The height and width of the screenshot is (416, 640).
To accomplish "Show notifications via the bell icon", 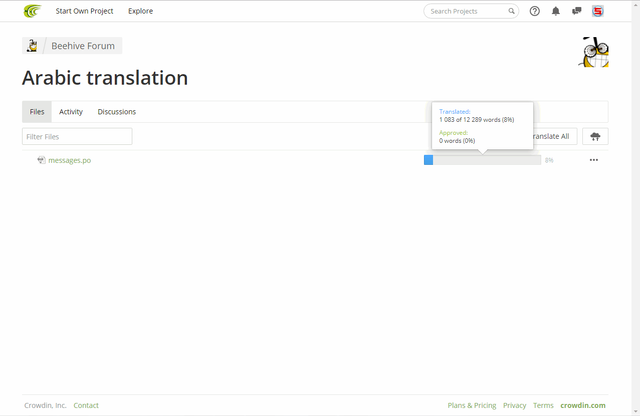I will pos(556,11).
